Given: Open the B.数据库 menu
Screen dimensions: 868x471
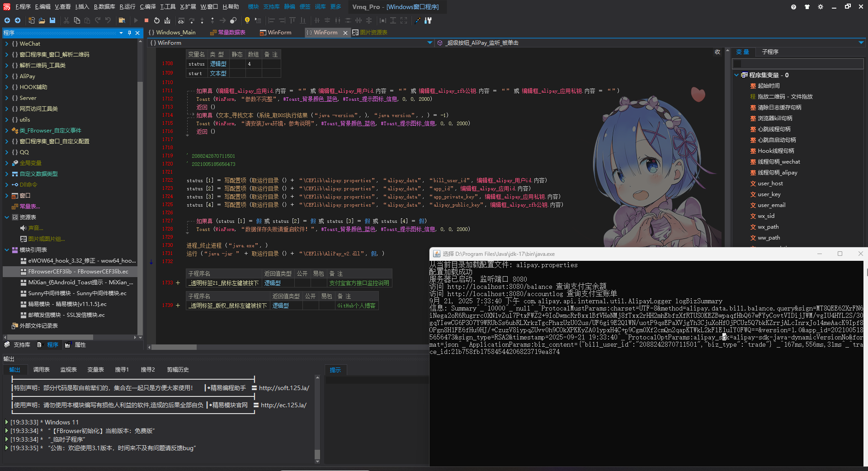Looking at the screenshot, I should [104, 7].
